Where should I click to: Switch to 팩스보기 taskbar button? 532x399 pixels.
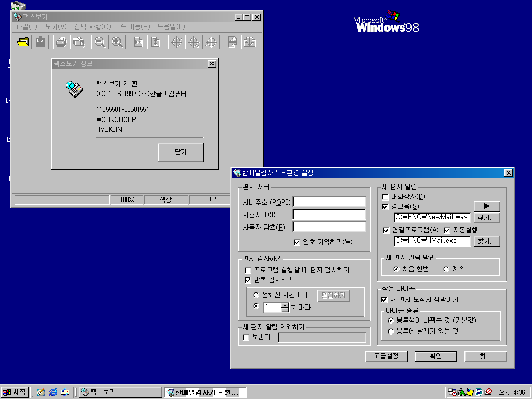[121, 392]
